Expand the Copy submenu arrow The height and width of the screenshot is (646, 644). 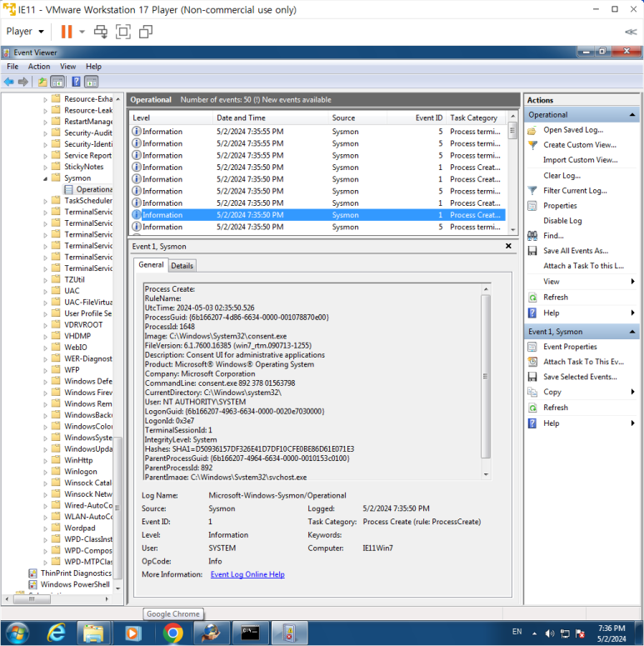[x=632, y=392]
